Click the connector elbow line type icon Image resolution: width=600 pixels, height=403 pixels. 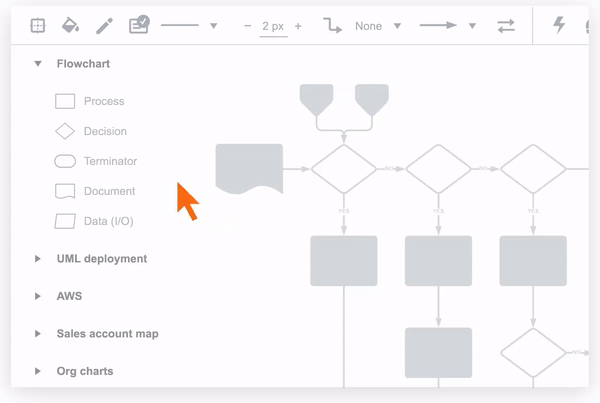332,26
